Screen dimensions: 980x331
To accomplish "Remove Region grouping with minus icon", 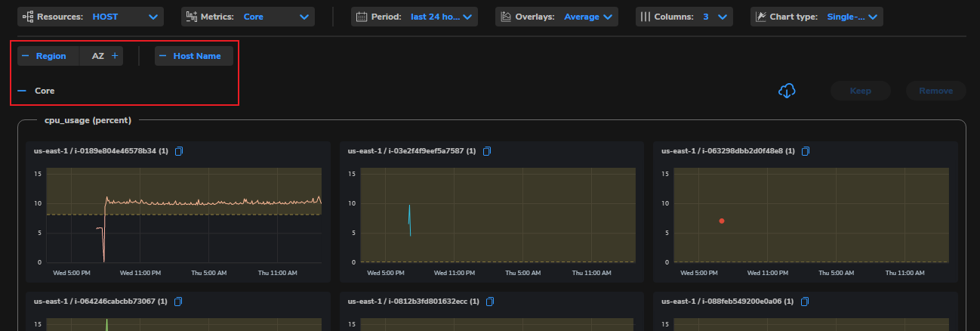I will (25, 56).
